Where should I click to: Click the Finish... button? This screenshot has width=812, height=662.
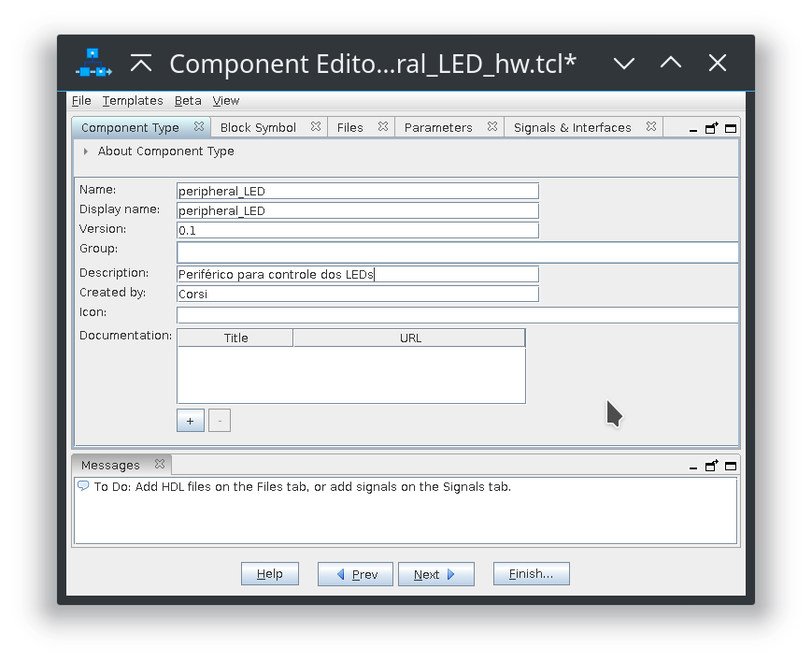click(x=532, y=573)
